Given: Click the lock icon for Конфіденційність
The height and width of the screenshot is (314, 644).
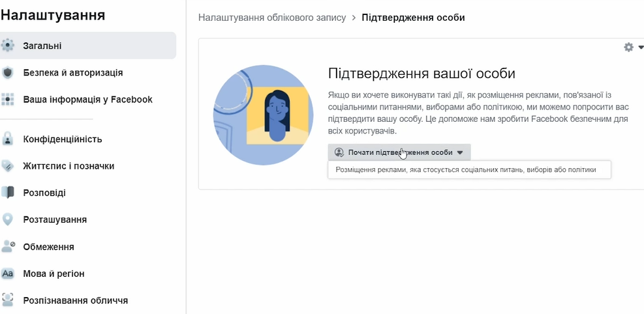Looking at the screenshot, I should (7, 139).
